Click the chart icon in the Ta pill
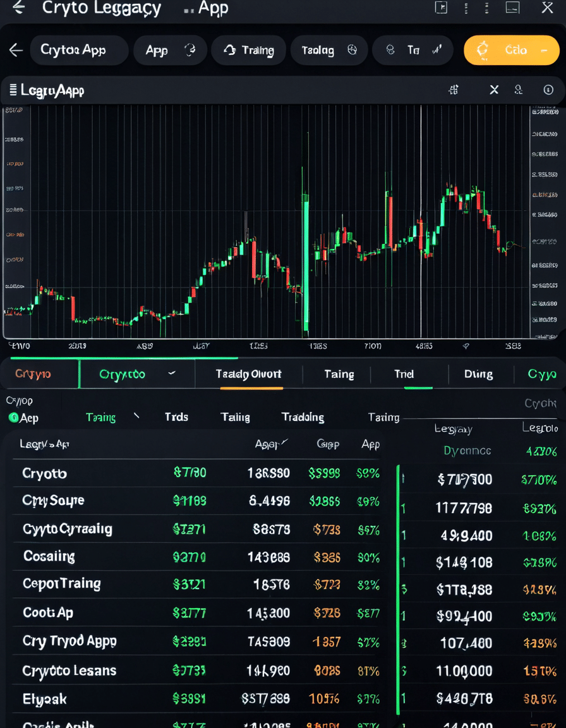The image size is (566, 728). (437, 49)
